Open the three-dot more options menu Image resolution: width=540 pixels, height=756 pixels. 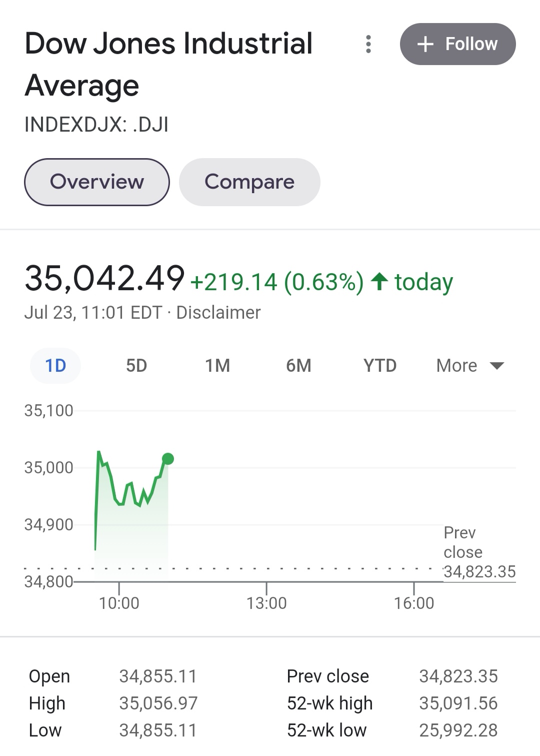[368, 44]
